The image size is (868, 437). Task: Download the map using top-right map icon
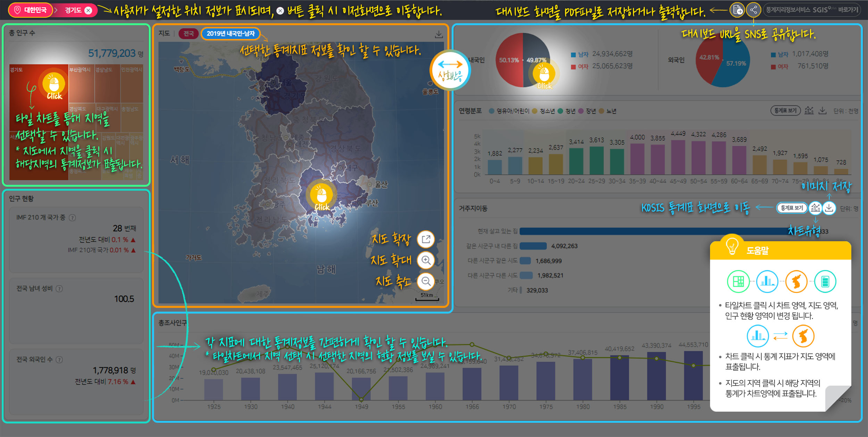(439, 34)
